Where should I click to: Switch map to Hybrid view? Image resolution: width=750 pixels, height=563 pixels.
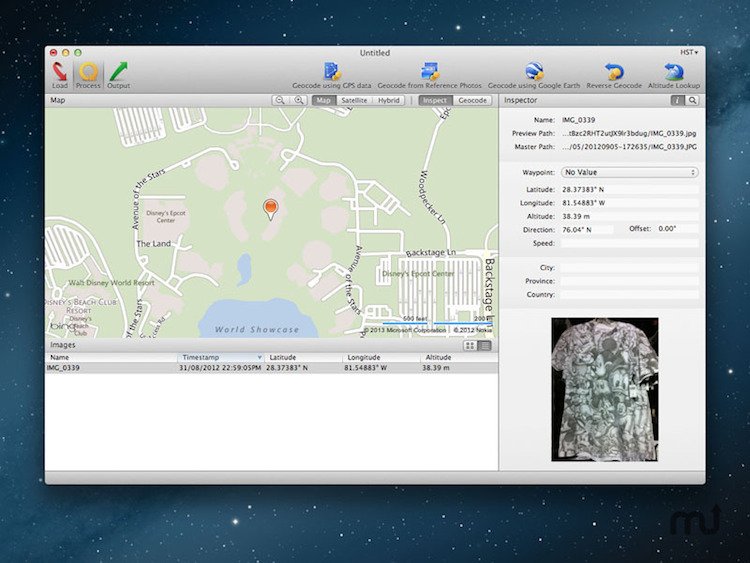(388, 100)
